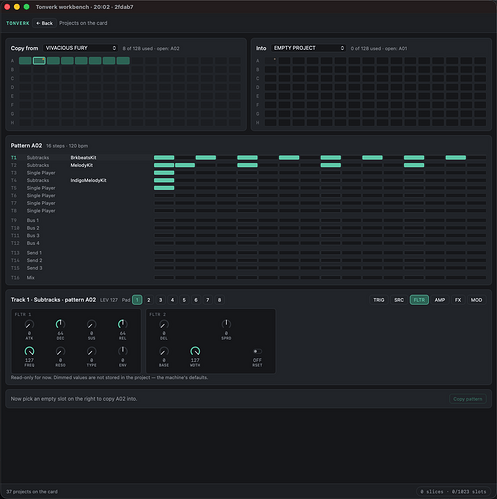
Task: Open the AMP tab
Action: click(440, 300)
